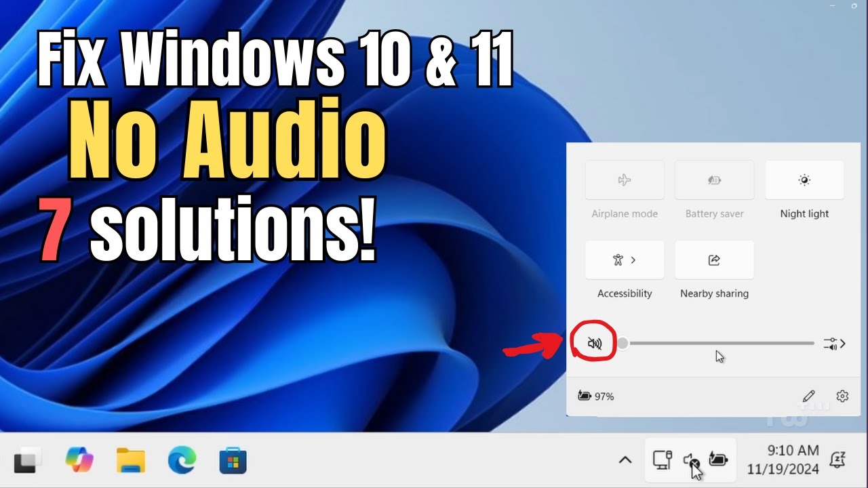Enable the Night light tile
The image size is (868, 488).
(x=804, y=180)
